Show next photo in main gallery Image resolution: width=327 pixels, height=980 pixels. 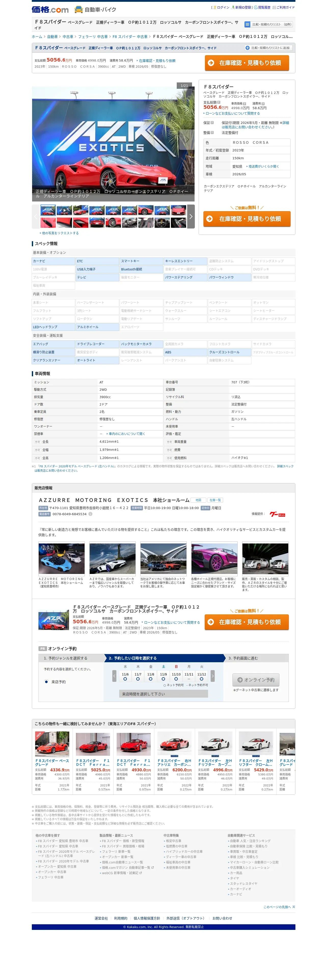click(187, 140)
